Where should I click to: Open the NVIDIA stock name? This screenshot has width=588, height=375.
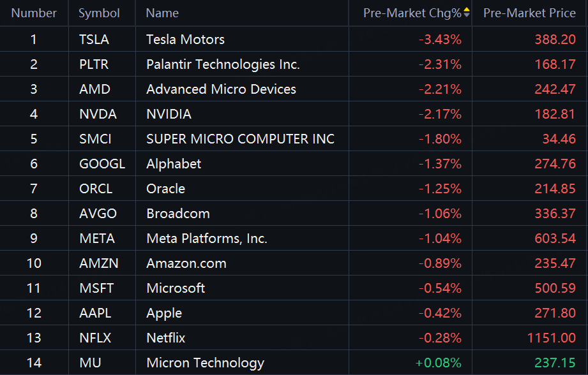tap(169, 114)
